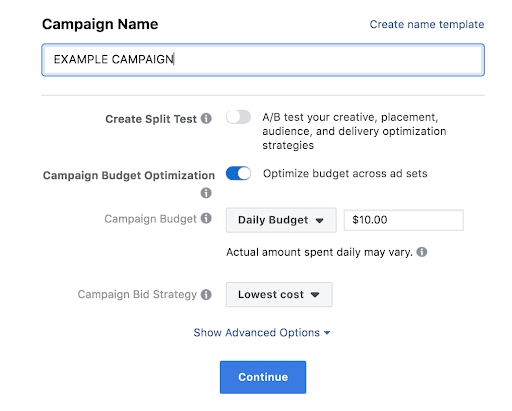Click the A/B test description text

(x=354, y=131)
